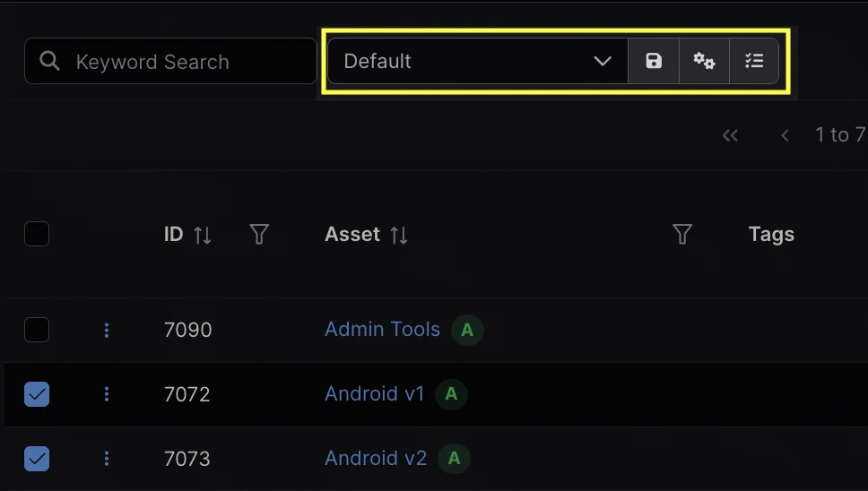Toggle the select-all header checkbox

[37, 235]
